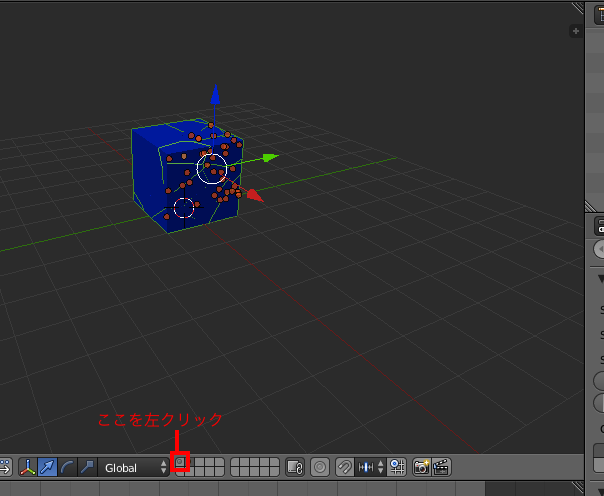Click the blue Z-axis manipulator arrow
The image size is (604, 496).
(215, 94)
